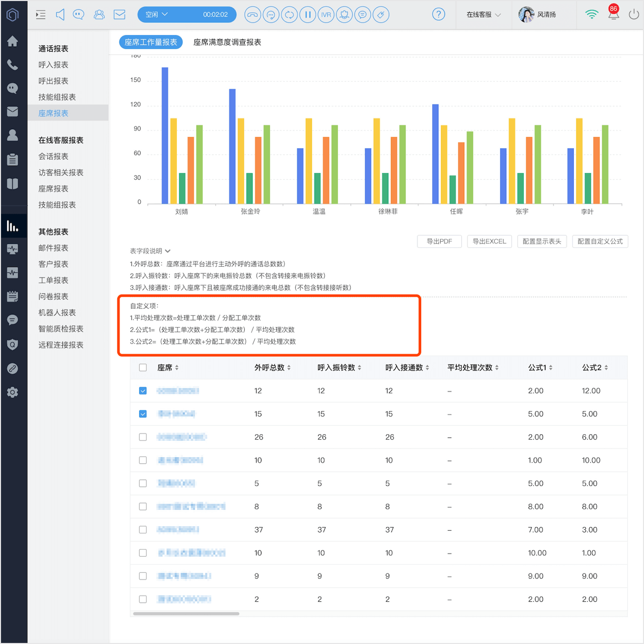Open 呼出报表 in side menu
This screenshot has height=644, width=644.
53,81
